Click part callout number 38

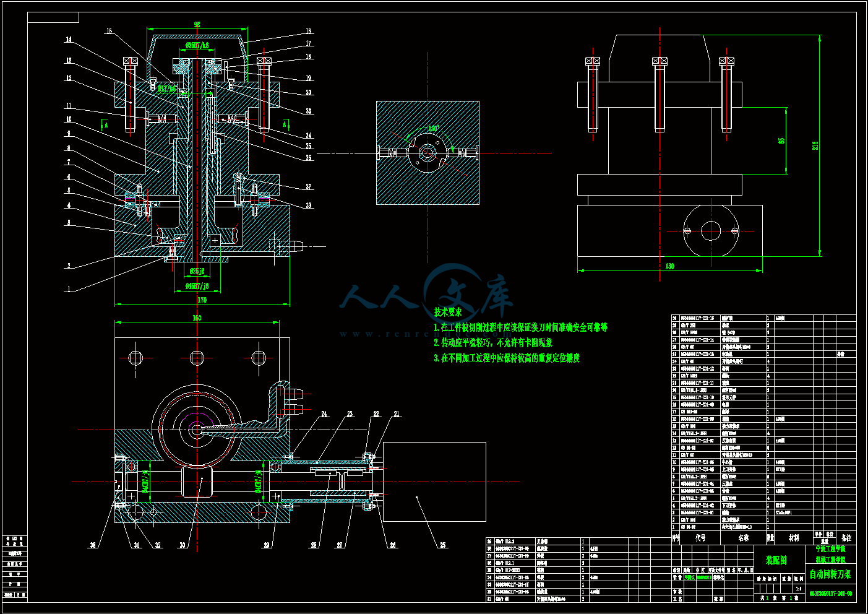click(93, 545)
